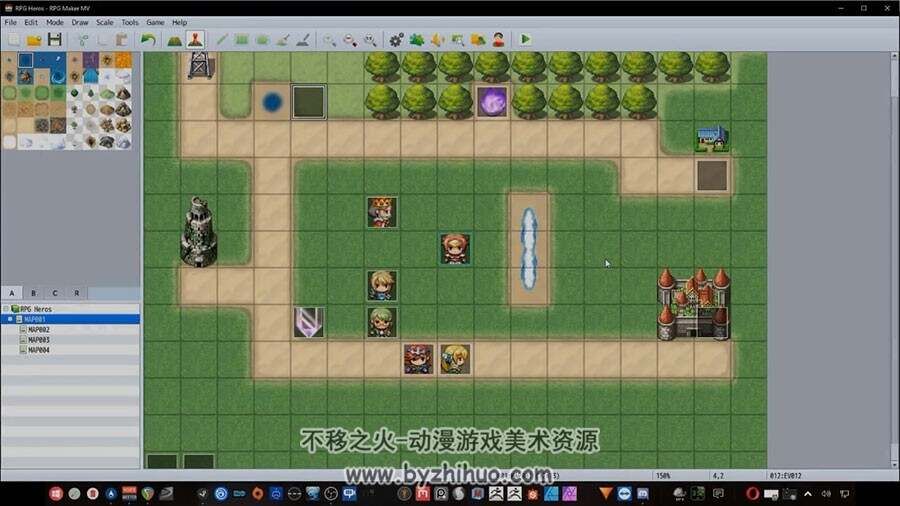This screenshot has height=506, width=900.
Task: Open the Draw menu
Action: coord(80,22)
